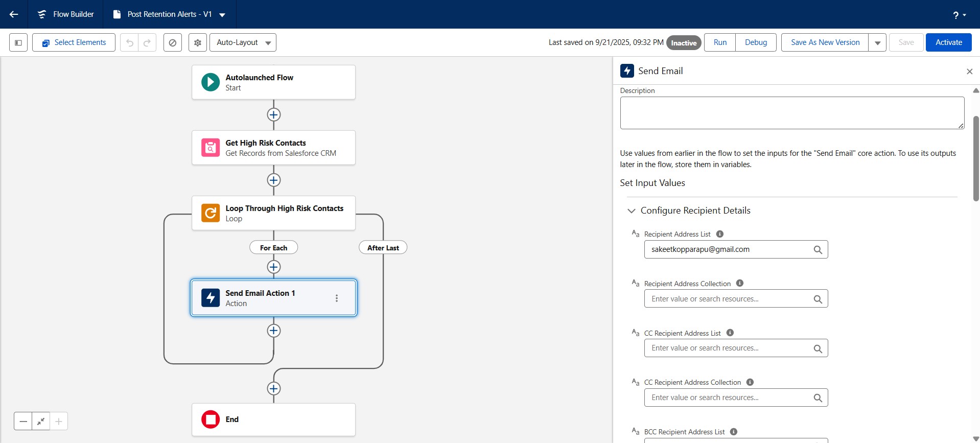This screenshot has height=443, width=980.
Task: Click the After Last path label
Action: 383,248
